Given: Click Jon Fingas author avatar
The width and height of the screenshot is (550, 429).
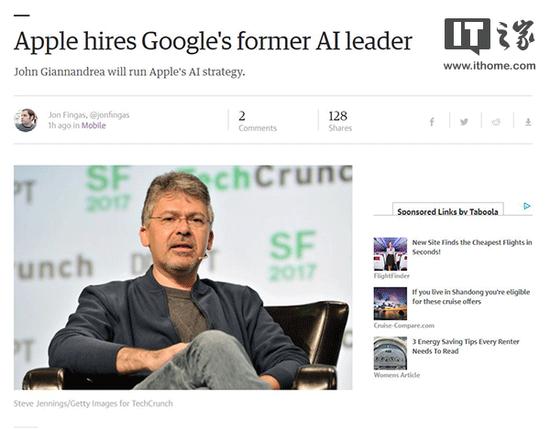Looking at the screenshot, I should point(26,120).
